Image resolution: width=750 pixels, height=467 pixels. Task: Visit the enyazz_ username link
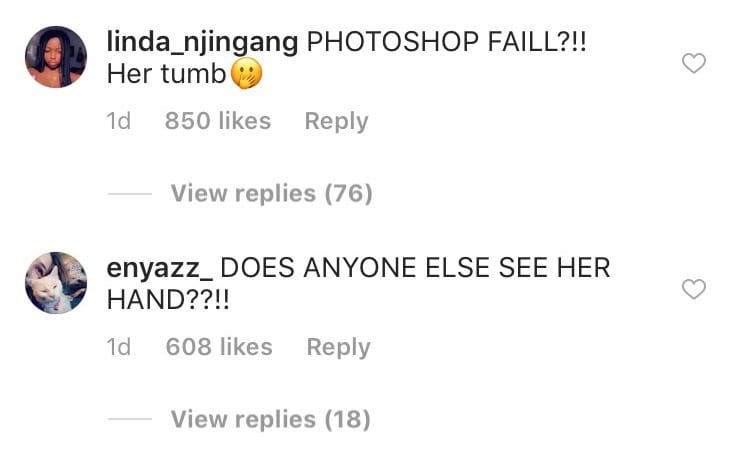click(160, 268)
